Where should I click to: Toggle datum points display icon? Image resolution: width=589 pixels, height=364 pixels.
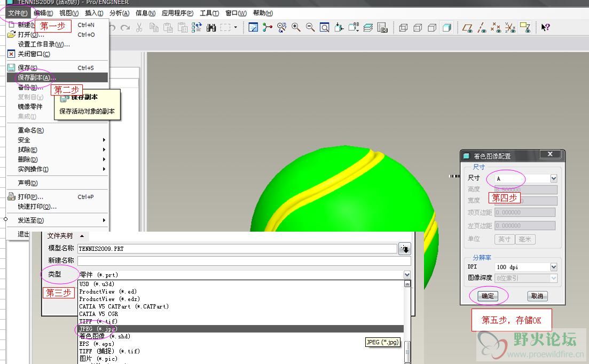(496, 28)
